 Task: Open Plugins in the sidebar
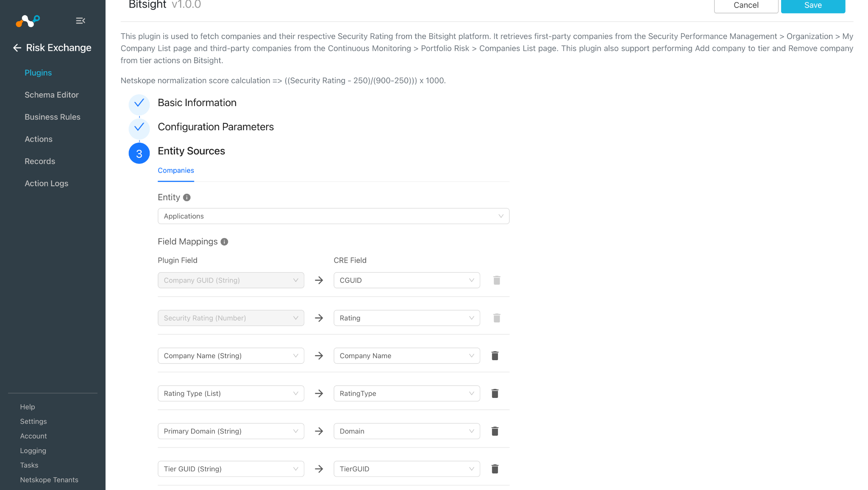[38, 73]
